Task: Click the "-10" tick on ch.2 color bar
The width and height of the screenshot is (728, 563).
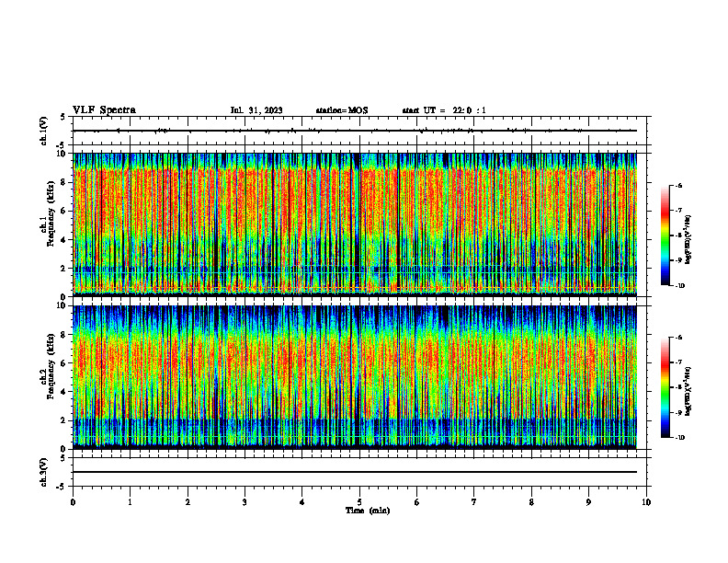Action: click(x=679, y=438)
